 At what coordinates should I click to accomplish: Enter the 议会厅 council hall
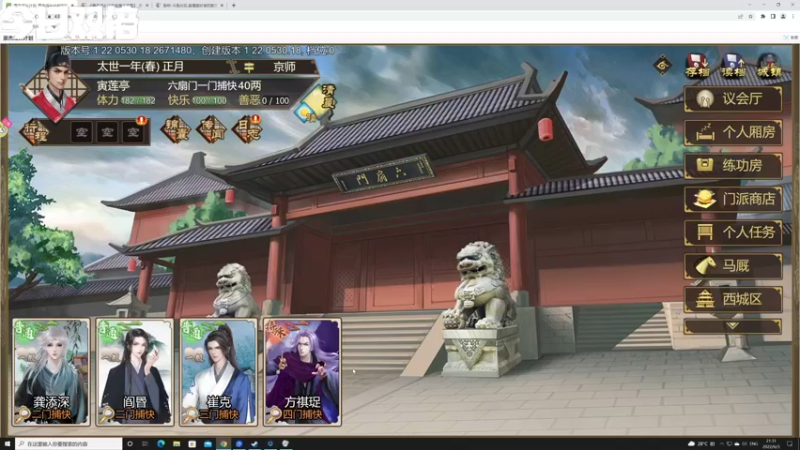733,98
